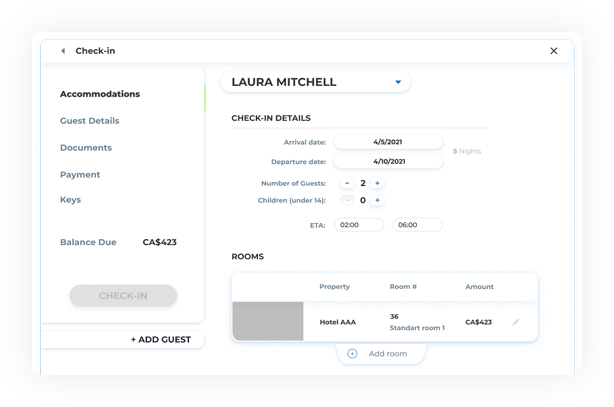Close the Check-in dialog
614x407 pixels.
click(554, 51)
